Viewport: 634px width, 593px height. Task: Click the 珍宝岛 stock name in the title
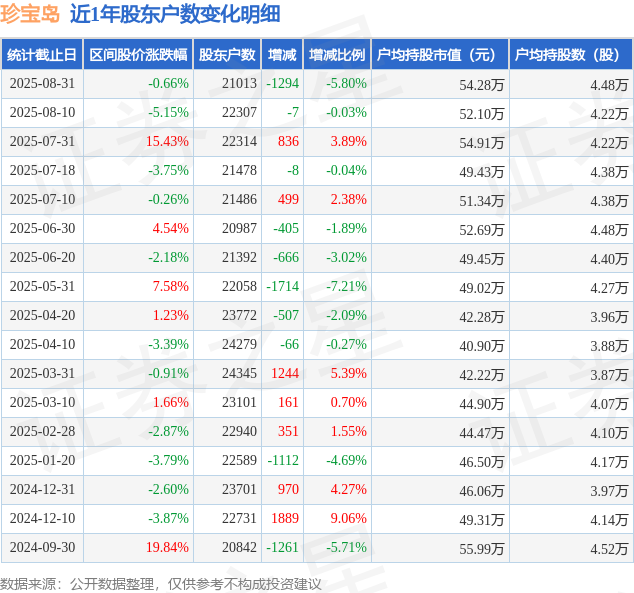point(30,14)
